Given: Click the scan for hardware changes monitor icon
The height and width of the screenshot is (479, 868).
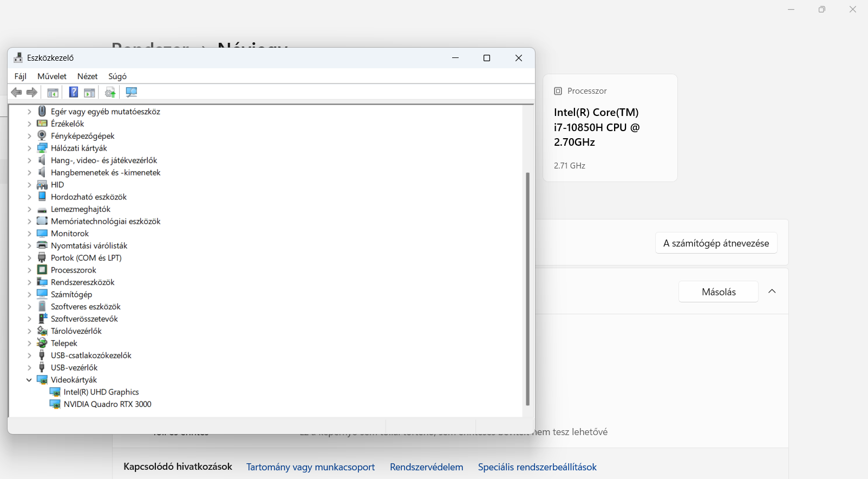Looking at the screenshot, I should pyautogui.click(x=132, y=93).
